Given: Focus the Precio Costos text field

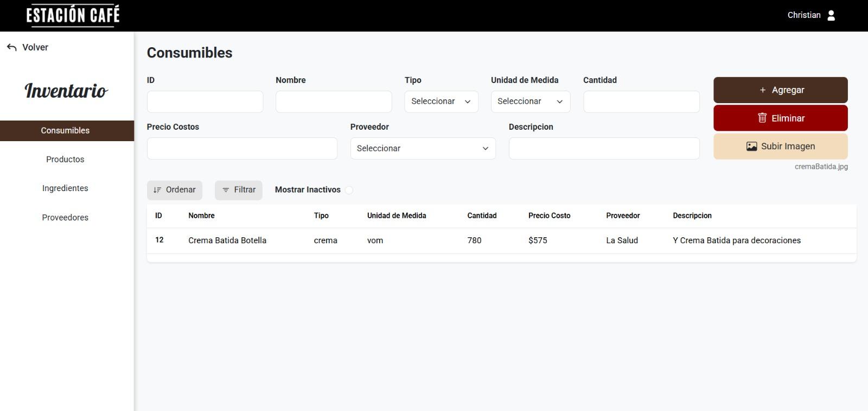Looking at the screenshot, I should pyautogui.click(x=241, y=148).
